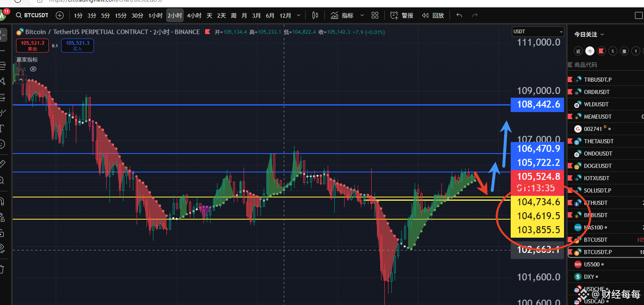Open TRBUSDT.P in the watchlist
This screenshot has height=305, width=644.
pos(606,80)
